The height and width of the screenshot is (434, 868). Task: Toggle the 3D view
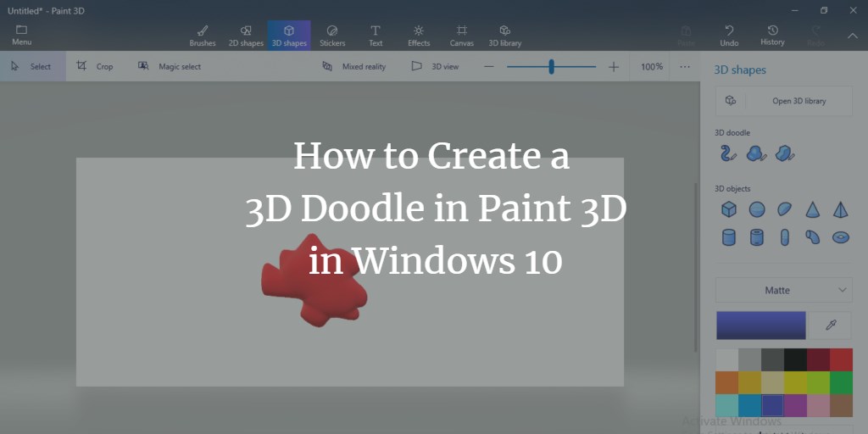point(435,66)
